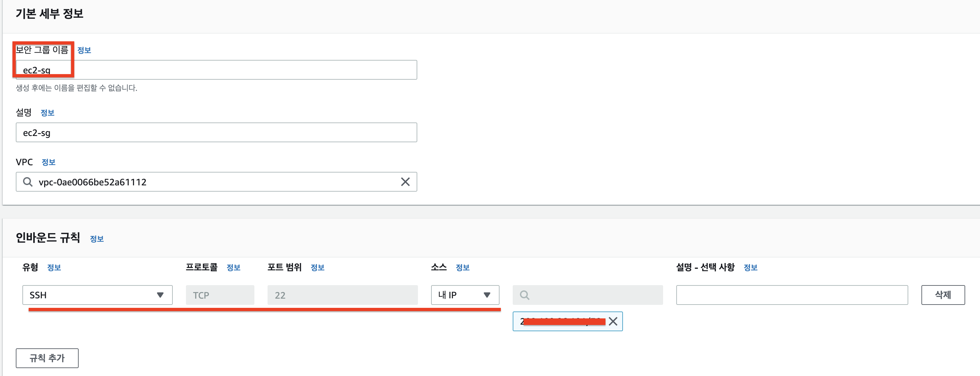Open the SSH type dropdown
Image resolution: width=980 pixels, height=376 pixels.
pos(97,295)
